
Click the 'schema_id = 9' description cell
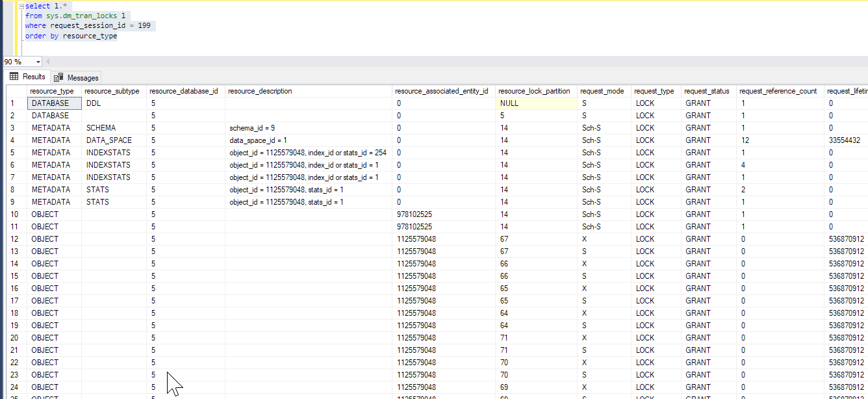pyautogui.click(x=309, y=128)
